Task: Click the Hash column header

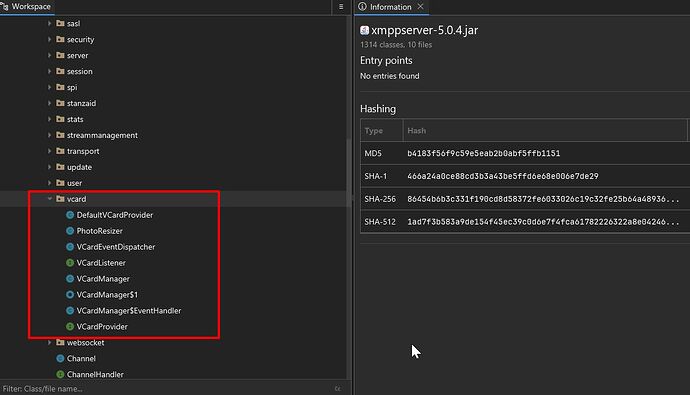Action: point(545,130)
